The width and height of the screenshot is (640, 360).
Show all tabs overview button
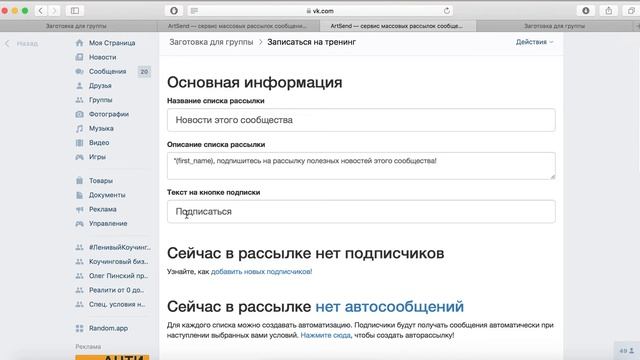tap(631, 11)
